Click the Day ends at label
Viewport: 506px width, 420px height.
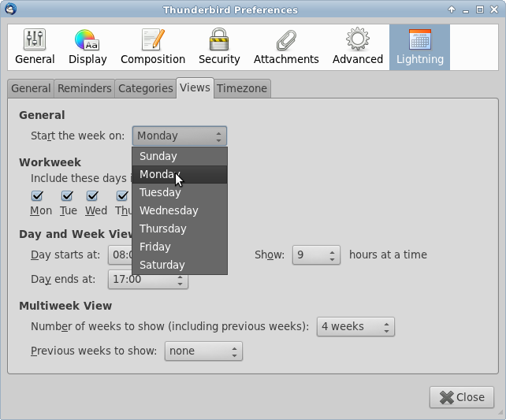point(63,280)
